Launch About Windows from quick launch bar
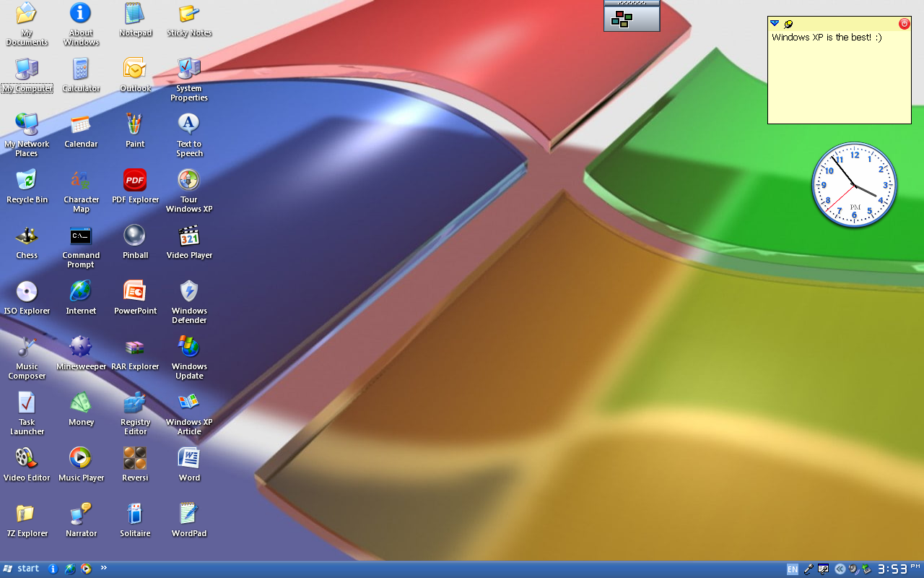Screen dimensions: 924x578 [x=53, y=569]
